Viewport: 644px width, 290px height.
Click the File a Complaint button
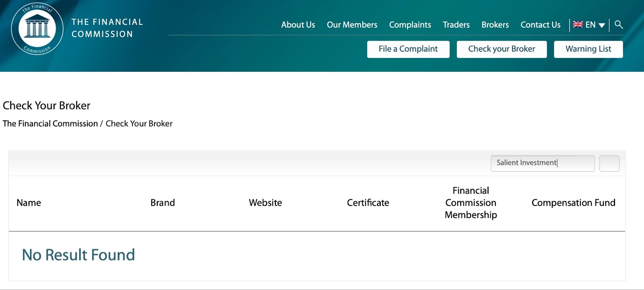408,49
